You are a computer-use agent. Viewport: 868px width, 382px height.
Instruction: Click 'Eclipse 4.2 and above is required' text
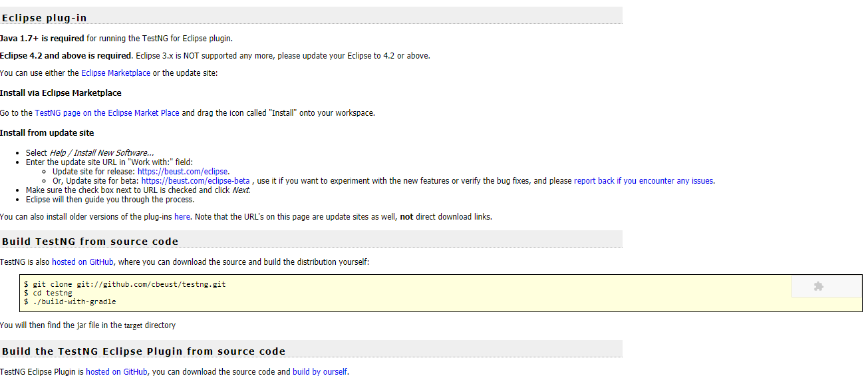[x=66, y=56]
